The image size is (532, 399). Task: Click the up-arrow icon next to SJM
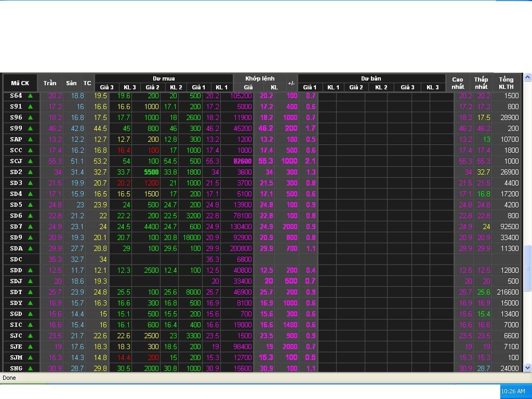[x=30, y=357]
